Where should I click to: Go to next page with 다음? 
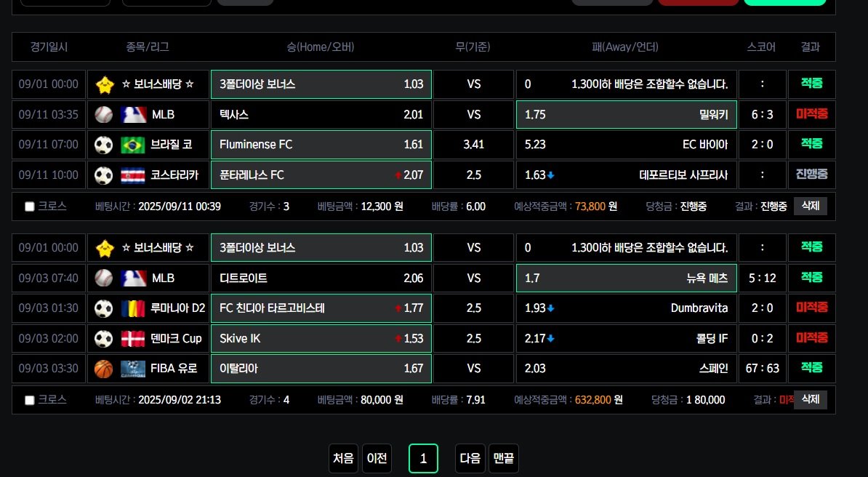pyautogui.click(x=470, y=459)
